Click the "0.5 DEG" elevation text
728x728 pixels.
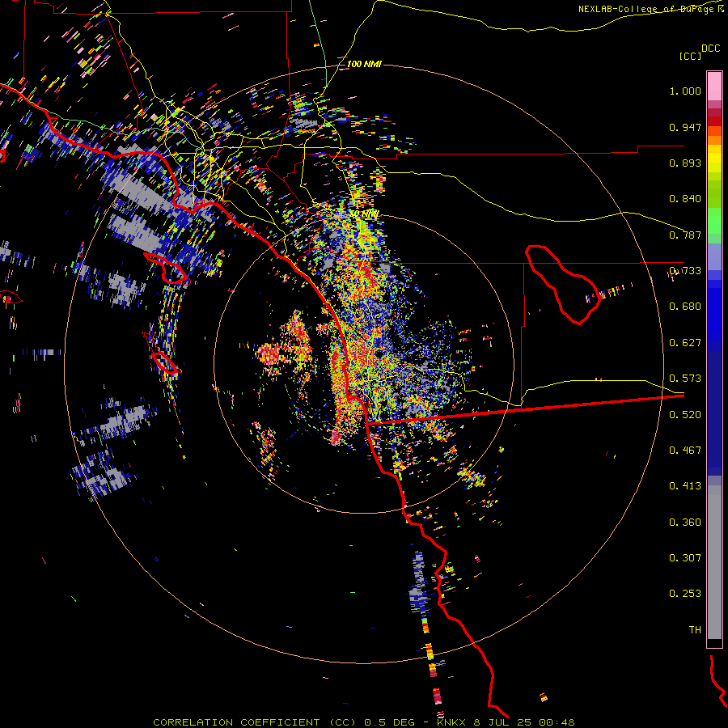coord(390,722)
